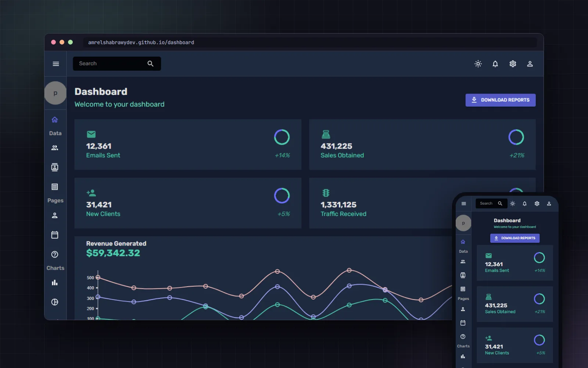588x368 pixels.
Task: Tap the FAQ question mark icon in phone sidebar
Action: point(463,336)
